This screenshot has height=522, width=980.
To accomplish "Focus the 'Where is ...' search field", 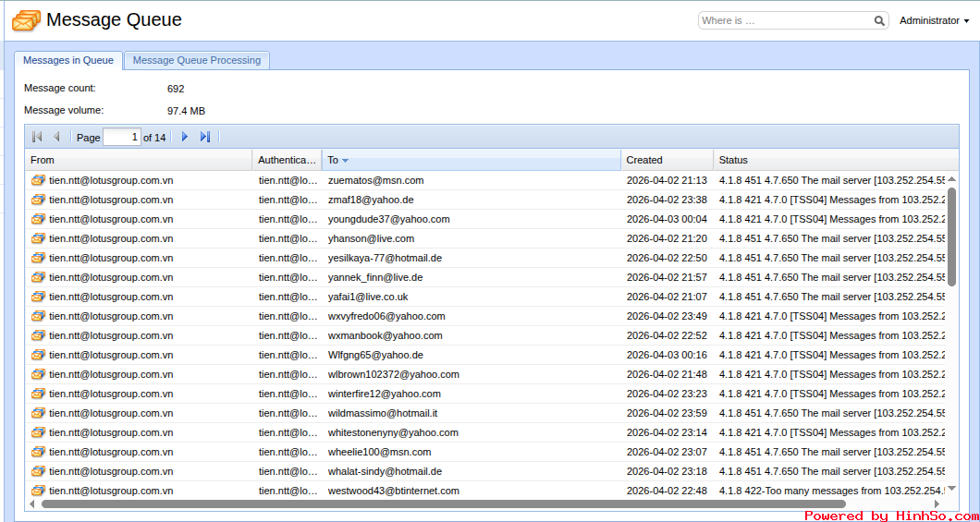I will coord(785,20).
